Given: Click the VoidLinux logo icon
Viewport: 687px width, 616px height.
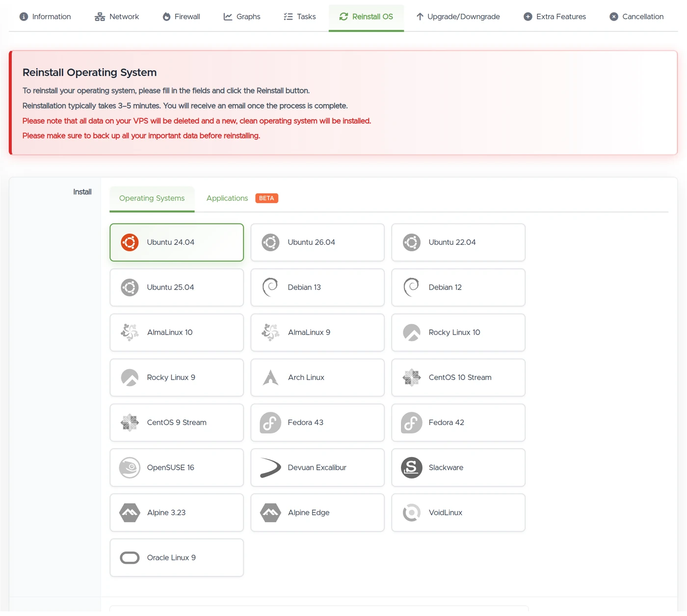Looking at the screenshot, I should click(411, 513).
